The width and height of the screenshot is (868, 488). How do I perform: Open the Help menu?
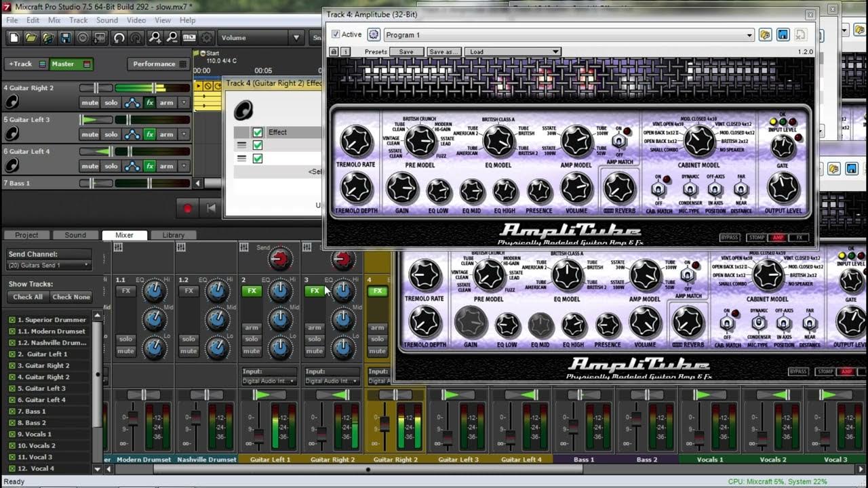point(188,20)
